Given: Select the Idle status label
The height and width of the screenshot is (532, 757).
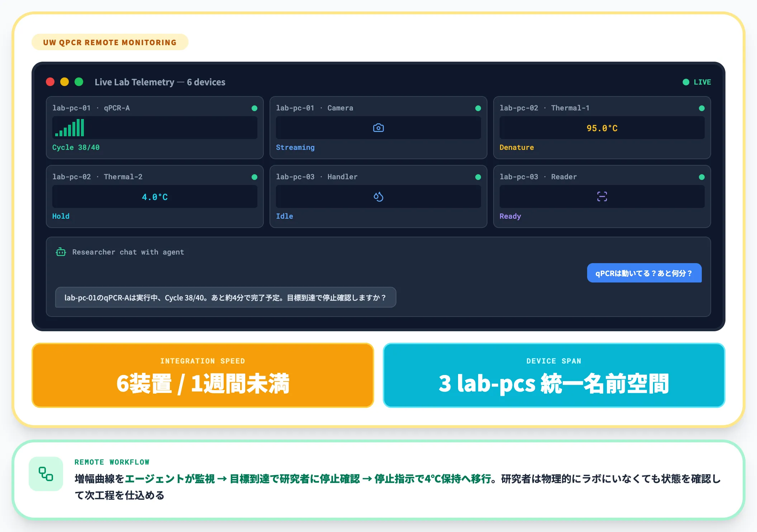Looking at the screenshot, I should [285, 216].
